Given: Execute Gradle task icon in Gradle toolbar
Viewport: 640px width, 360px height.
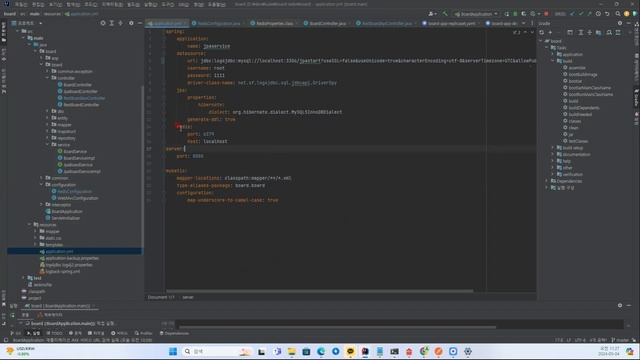Looking at the screenshot, I should tap(570, 32).
